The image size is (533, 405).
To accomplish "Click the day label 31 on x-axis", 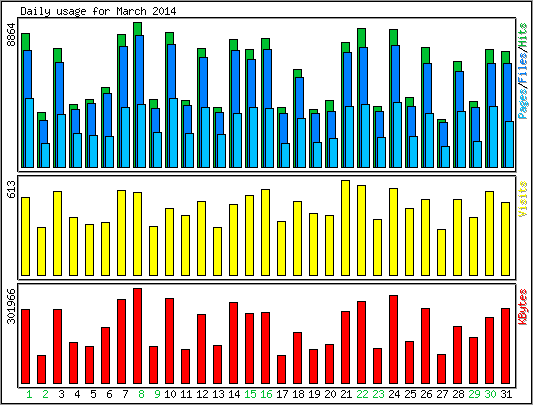I will click(x=506, y=394).
